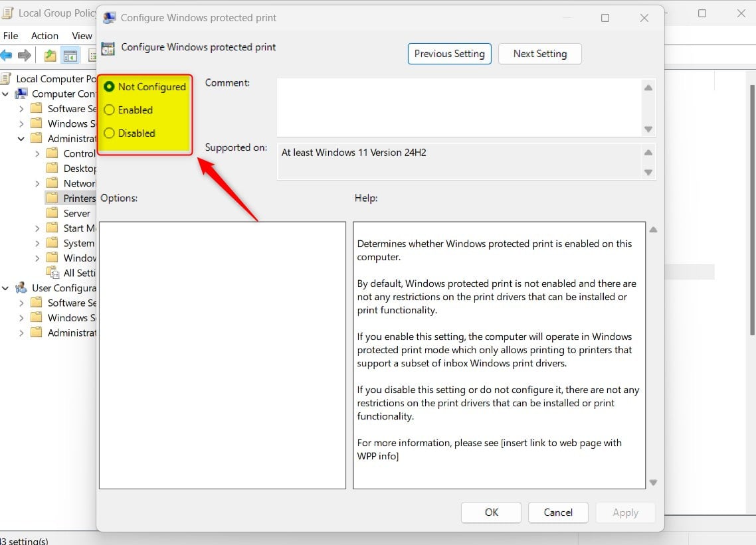
Task: Select the Not Configured radio button
Action: pos(110,87)
